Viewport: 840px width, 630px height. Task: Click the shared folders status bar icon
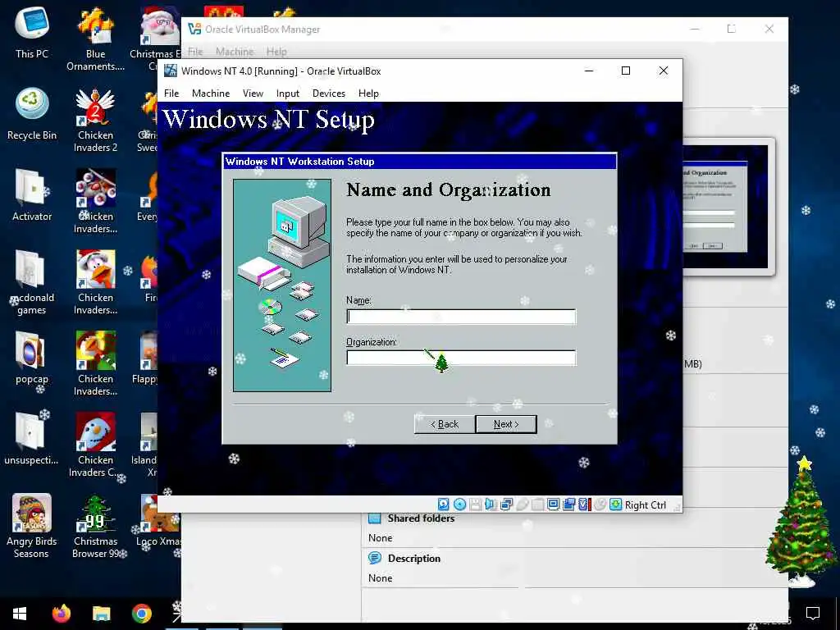coord(538,504)
